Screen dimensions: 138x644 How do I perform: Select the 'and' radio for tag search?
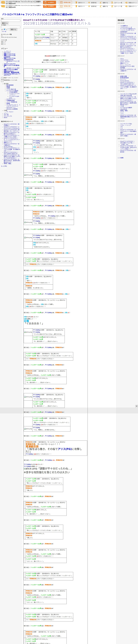click(x=5, y=29)
